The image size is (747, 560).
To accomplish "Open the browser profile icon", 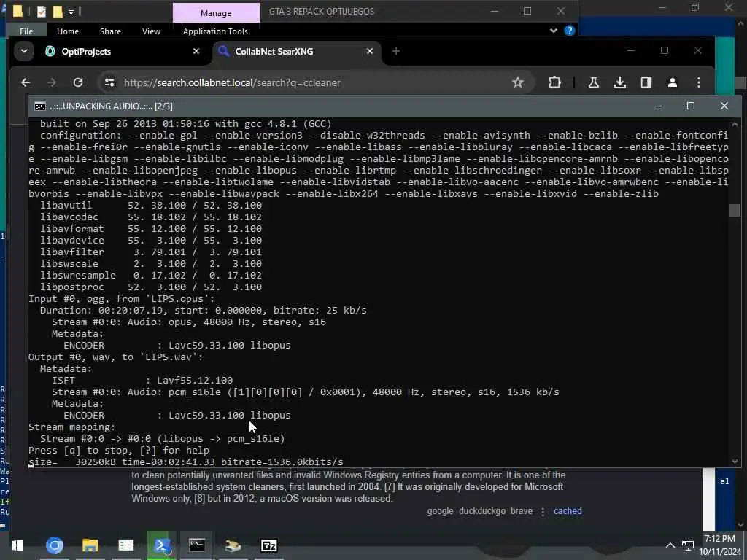I will pos(672,82).
